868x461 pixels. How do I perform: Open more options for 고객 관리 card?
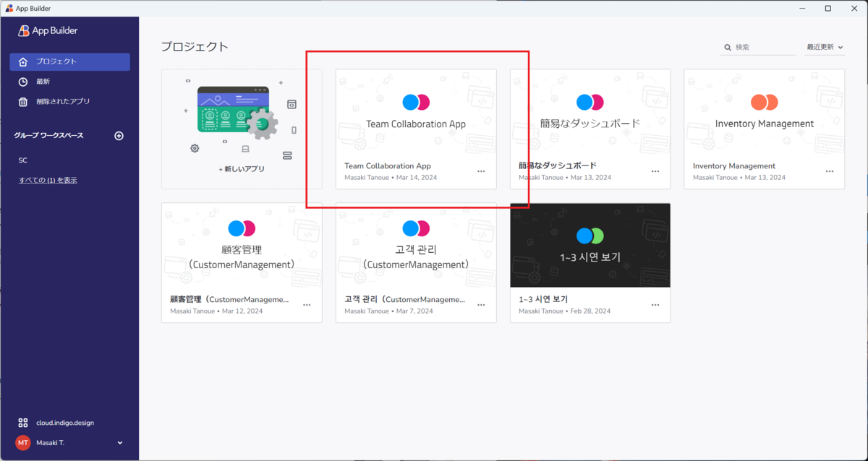(x=481, y=305)
